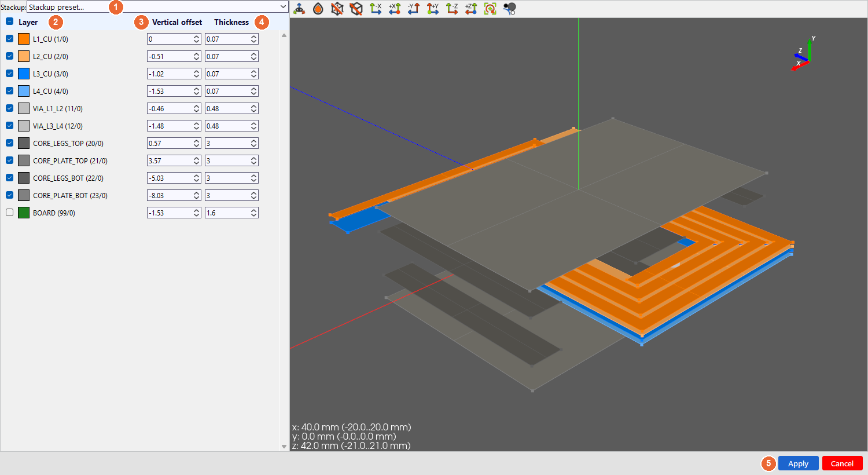The height and width of the screenshot is (475, 868).
Task: Select the VIA_L3_L4 (12/0) layer name
Action: (x=58, y=126)
